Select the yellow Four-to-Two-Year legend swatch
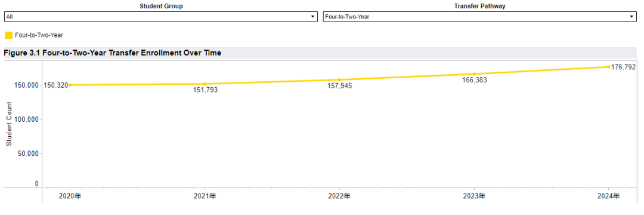Image resolution: width=644 pixels, height=215 pixels. click(8, 35)
